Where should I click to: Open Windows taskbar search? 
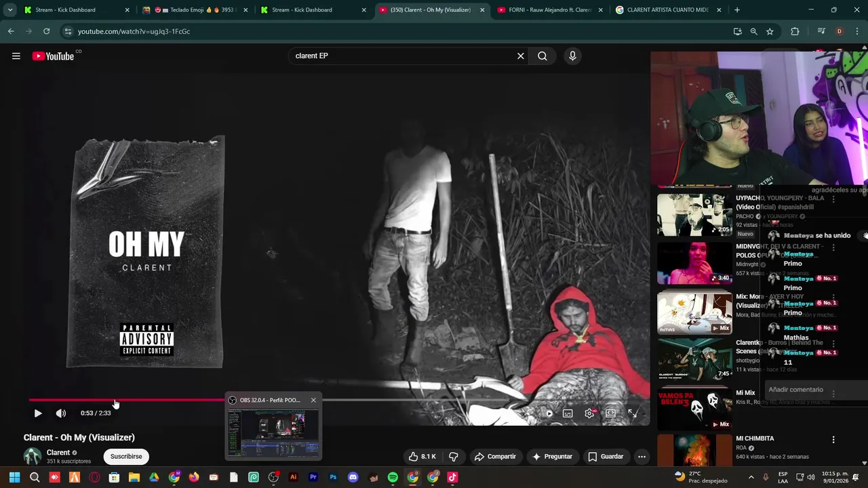(35, 477)
